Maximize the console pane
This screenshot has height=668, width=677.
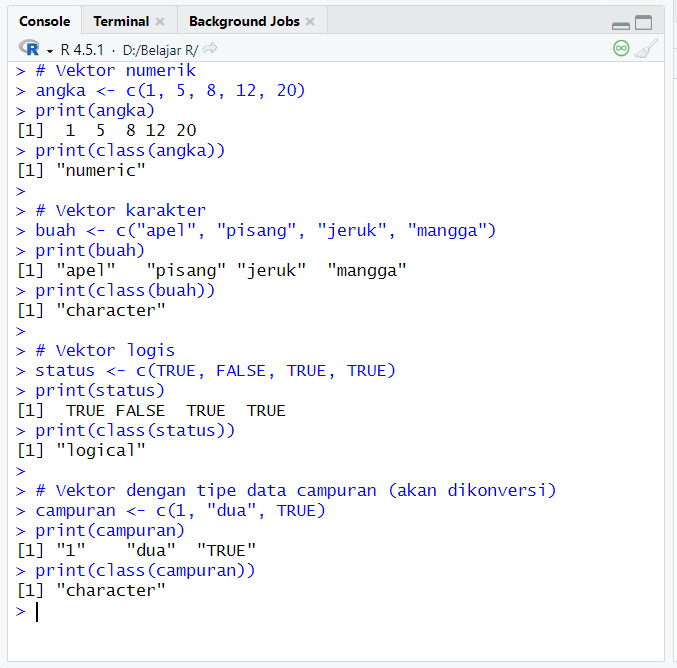643,22
